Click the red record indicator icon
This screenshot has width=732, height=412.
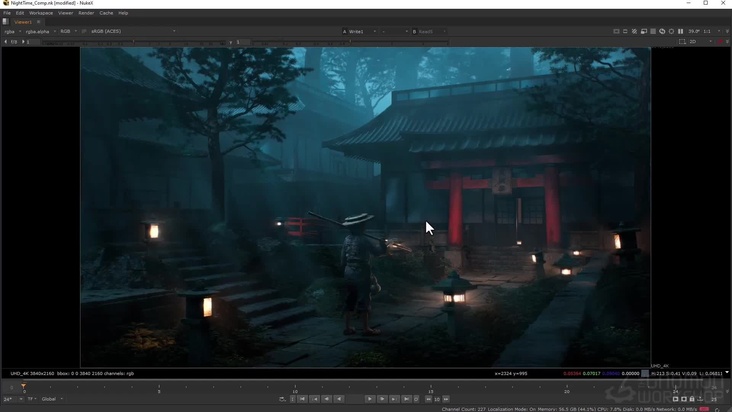[x=720, y=42]
